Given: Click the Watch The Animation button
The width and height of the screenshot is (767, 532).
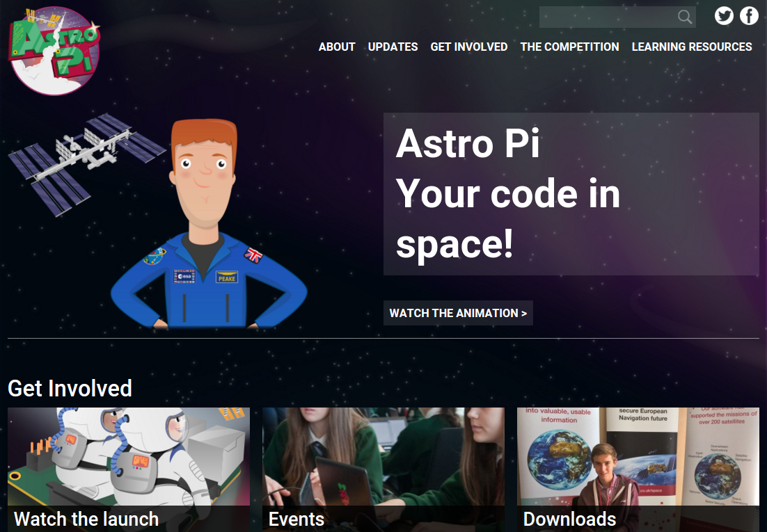Looking at the screenshot, I should pyautogui.click(x=458, y=313).
